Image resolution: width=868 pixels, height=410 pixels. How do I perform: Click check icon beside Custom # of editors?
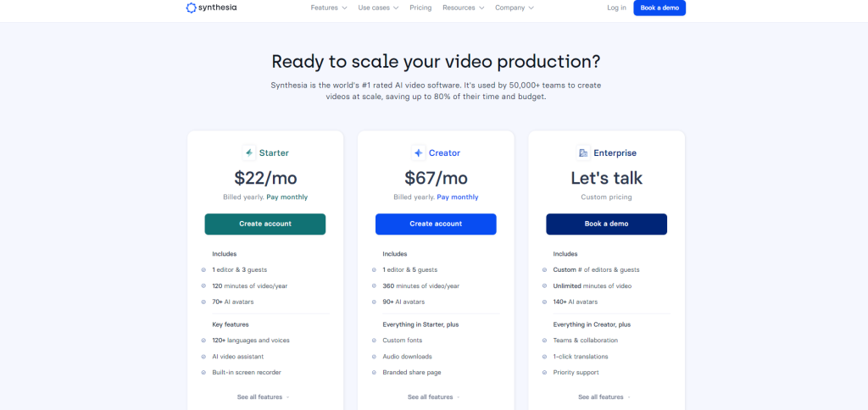(x=545, y=270)
